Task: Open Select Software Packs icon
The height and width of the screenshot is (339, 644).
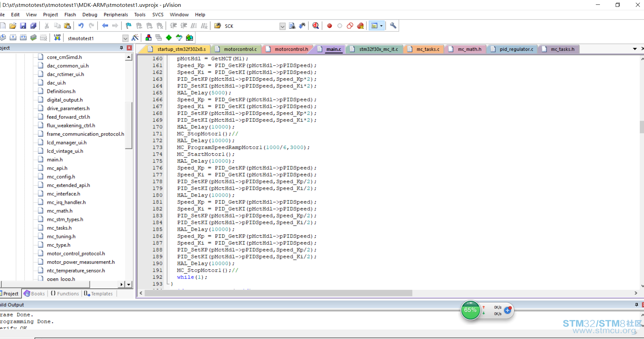Action: click(179, 38)
